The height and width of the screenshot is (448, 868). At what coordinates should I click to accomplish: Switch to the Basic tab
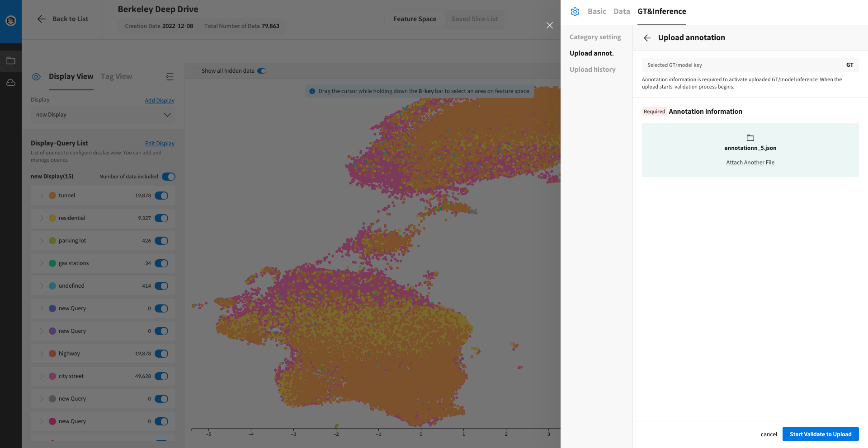pos(597,12)
